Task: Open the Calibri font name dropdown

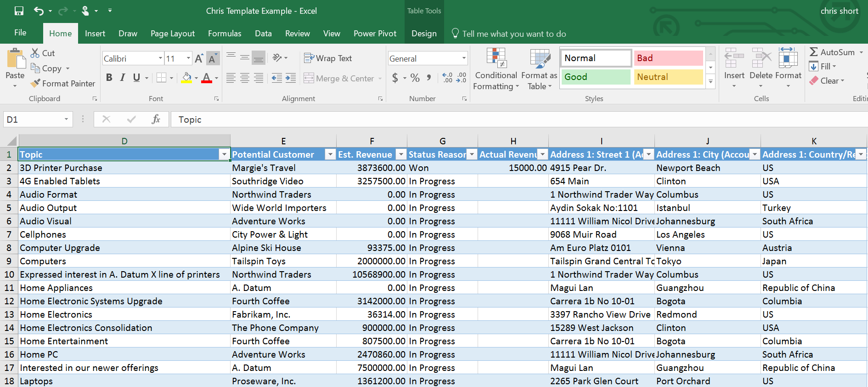Action: pos(160,58)
